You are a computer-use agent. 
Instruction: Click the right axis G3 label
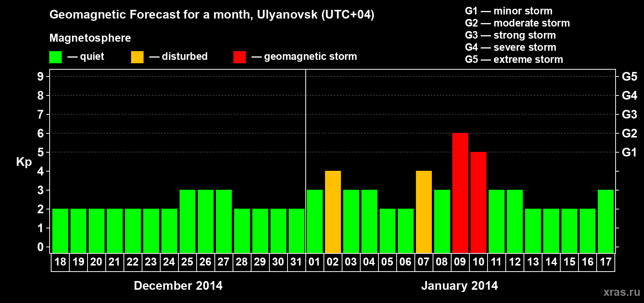[630, 114]
